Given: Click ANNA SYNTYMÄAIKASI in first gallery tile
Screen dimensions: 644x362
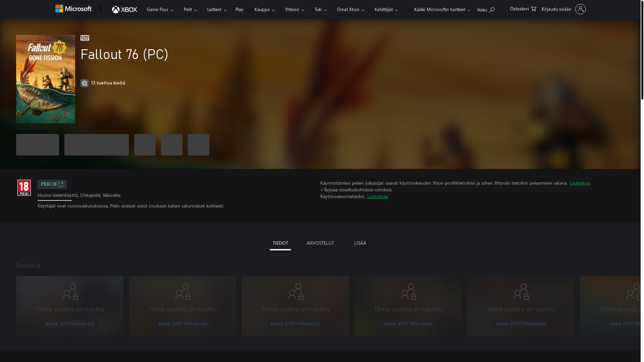Looking at the screenshot, I should pos(70,324).
